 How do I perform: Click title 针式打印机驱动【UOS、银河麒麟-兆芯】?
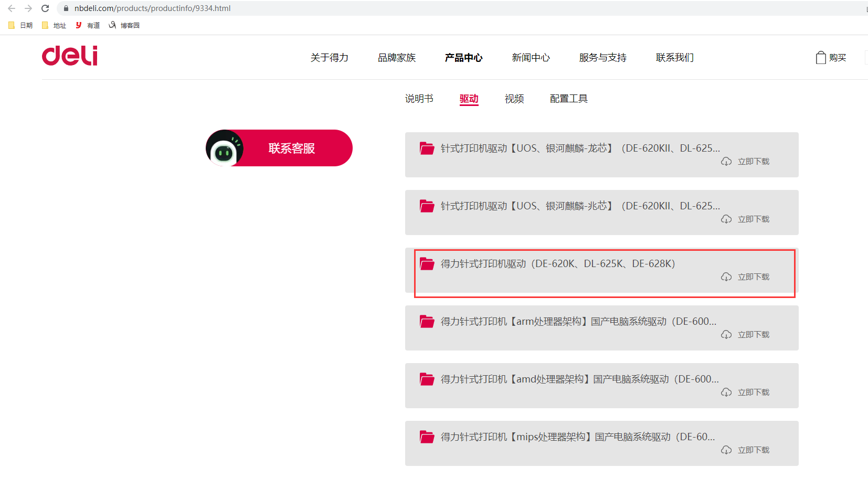[x=580, y=206]
